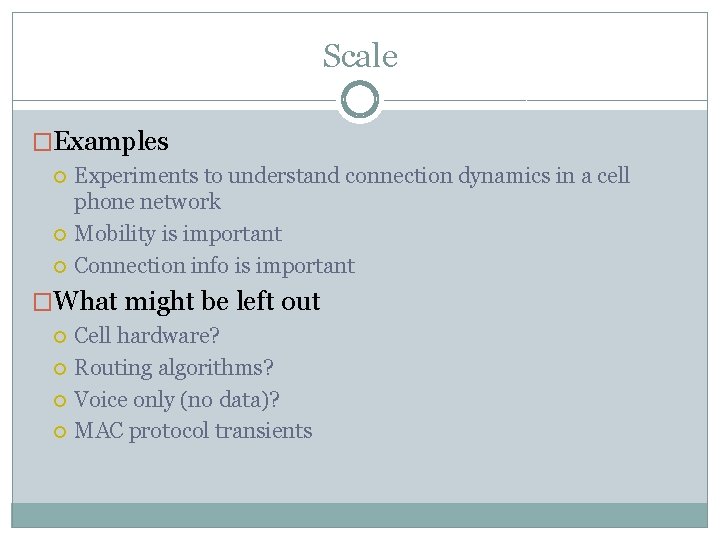Select the Scale slide title
Image resolution: width=720 pixels, height=540 pixels.
(360, 56)
